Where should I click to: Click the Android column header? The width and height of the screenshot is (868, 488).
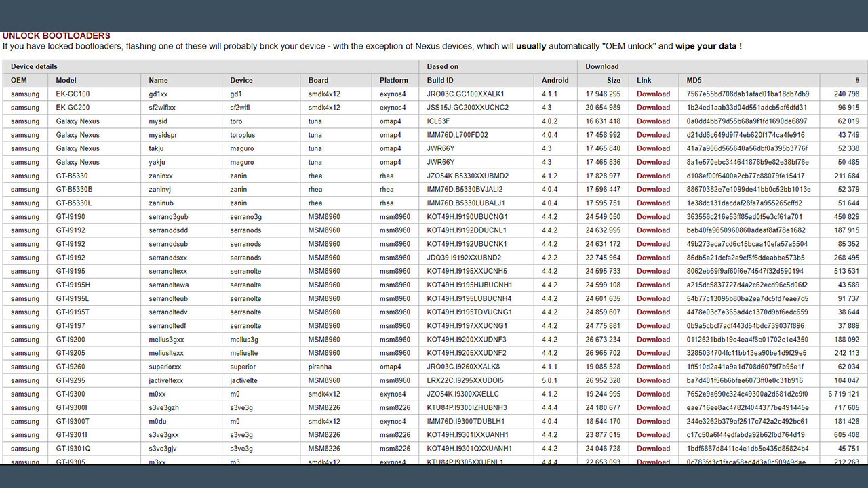[555, 81]
